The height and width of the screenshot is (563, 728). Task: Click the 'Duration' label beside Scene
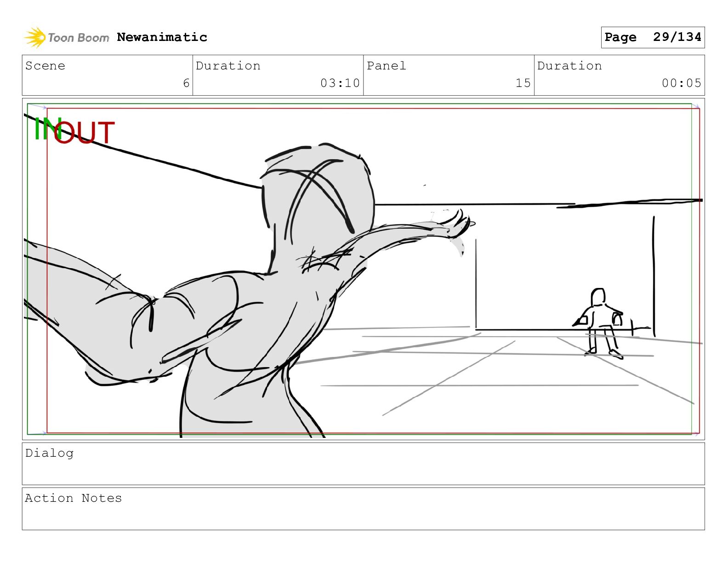(228, 66)
